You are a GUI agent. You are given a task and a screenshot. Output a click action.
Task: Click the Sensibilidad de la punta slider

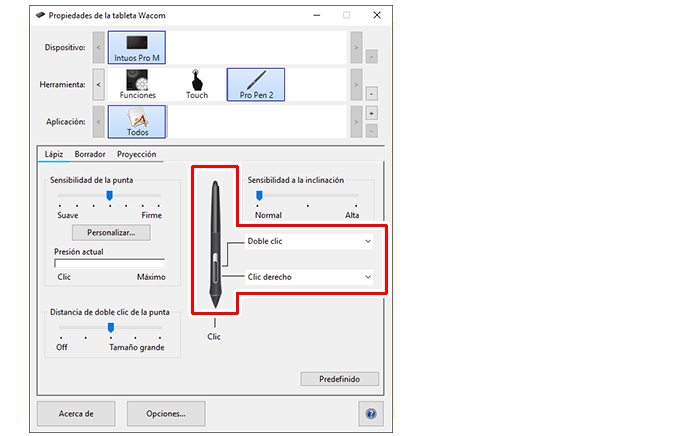[109, 195]
